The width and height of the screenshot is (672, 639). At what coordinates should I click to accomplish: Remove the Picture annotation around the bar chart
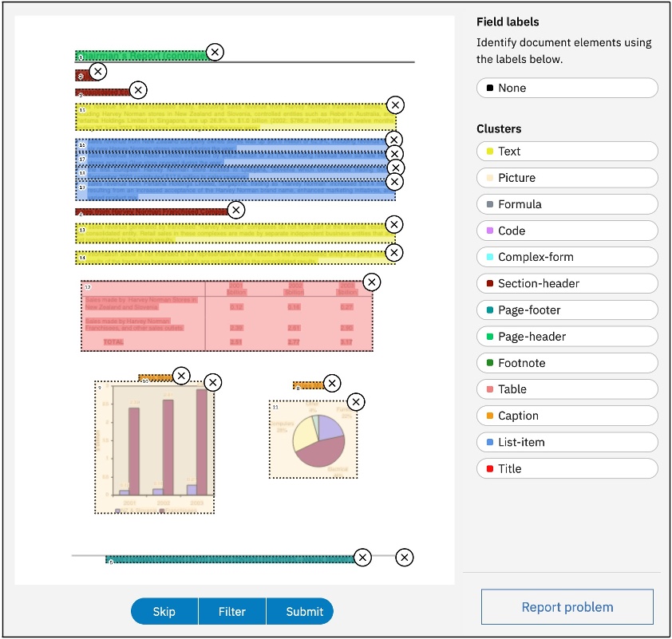tap(211, 382)
